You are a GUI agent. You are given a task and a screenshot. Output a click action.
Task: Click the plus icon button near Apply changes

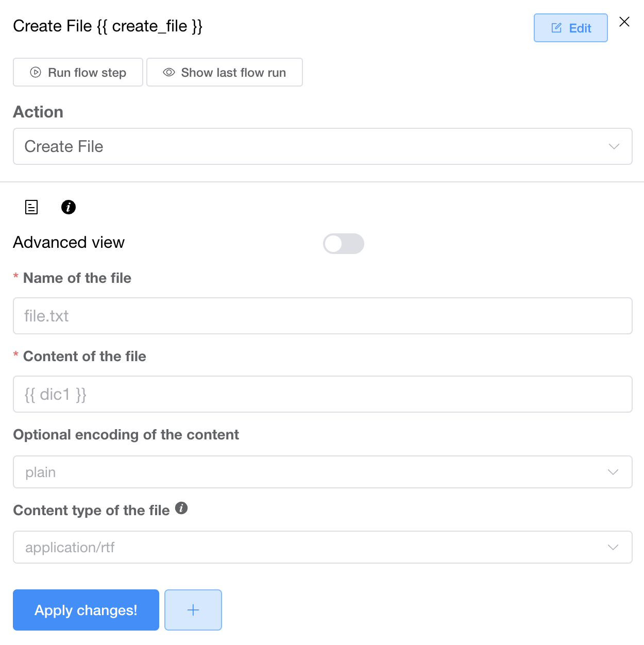point(193,610)
